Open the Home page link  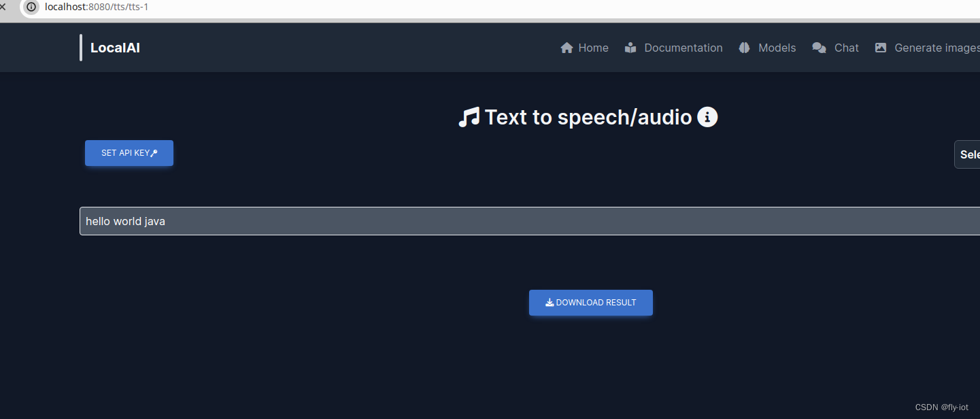click(584, 48)
